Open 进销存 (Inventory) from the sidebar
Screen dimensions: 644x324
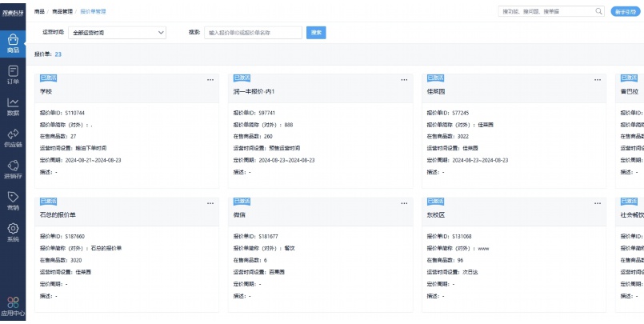pos(13,169)
